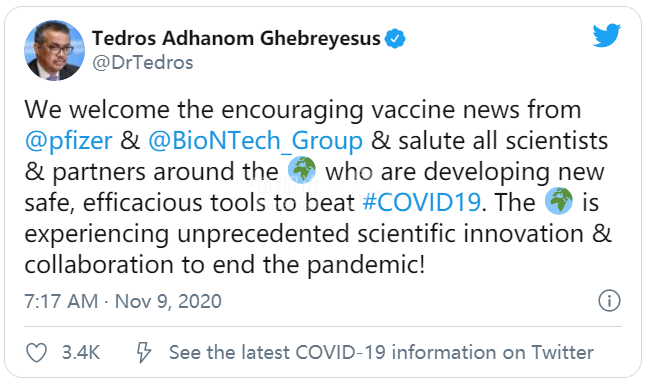Image resolution: width=649 pixels, height=382 pixels.
Task: Click the globe emoji before 'is experiencing'
Action: (559, 201)
